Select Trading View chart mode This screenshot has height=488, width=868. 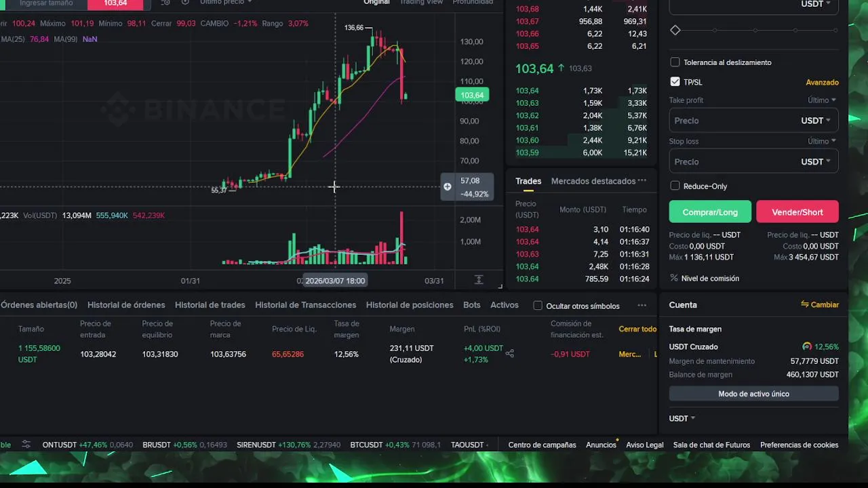421,2
